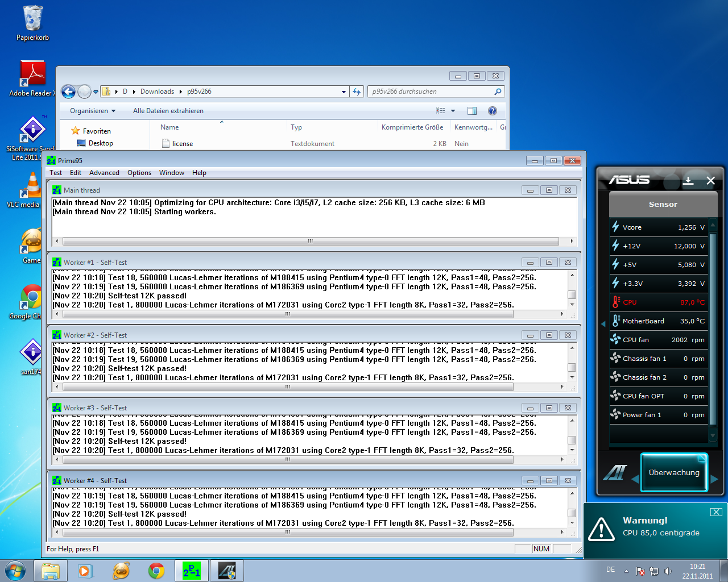Click the Überwachung button
Image resolution: width=728 pixels, height=582 pixels.
click(674, 472)
